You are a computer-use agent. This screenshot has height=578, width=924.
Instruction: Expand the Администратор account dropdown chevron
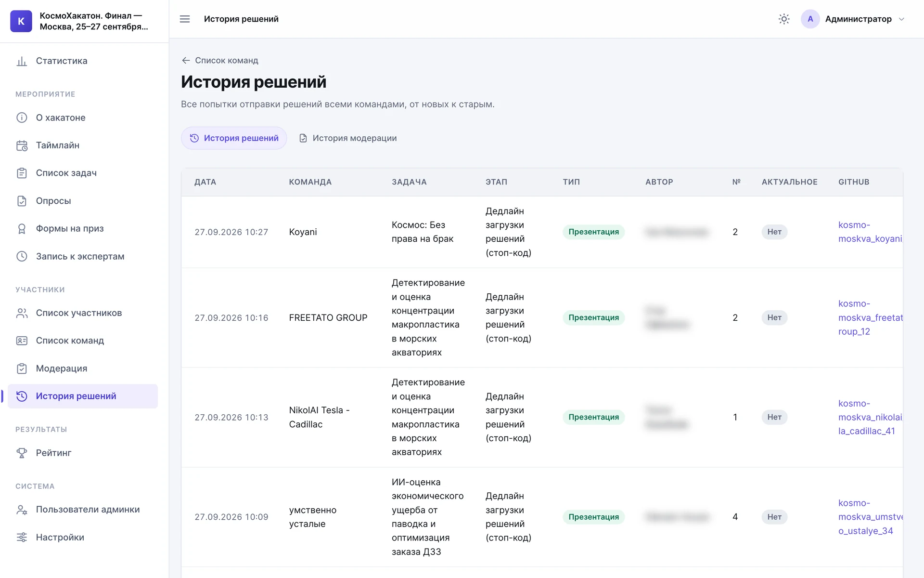coord(902,19)
